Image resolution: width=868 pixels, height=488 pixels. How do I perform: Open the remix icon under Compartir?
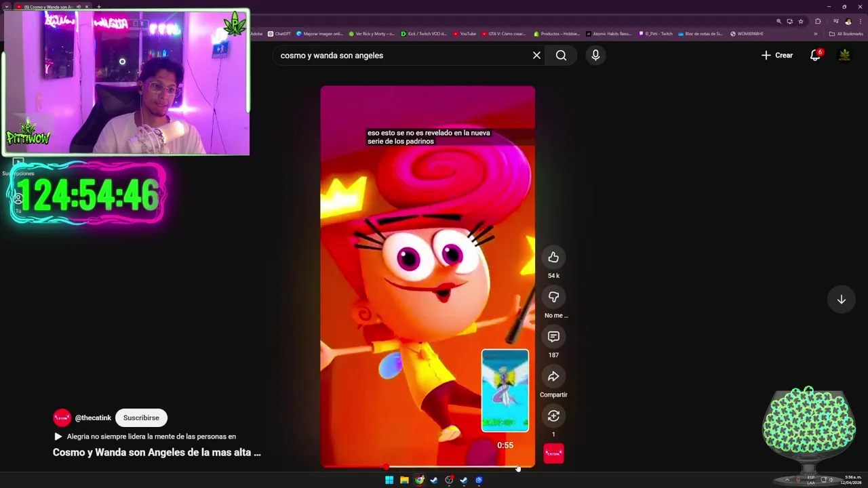(553, 416)
